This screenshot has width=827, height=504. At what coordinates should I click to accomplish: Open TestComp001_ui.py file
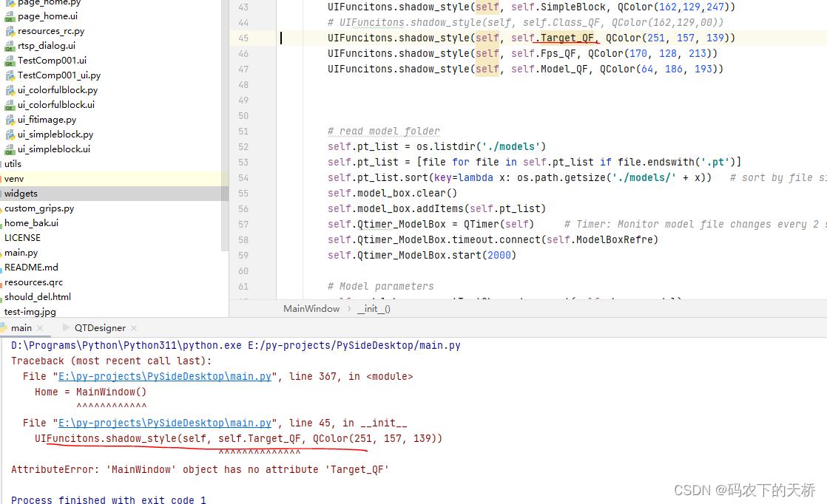tap(59, 75)
